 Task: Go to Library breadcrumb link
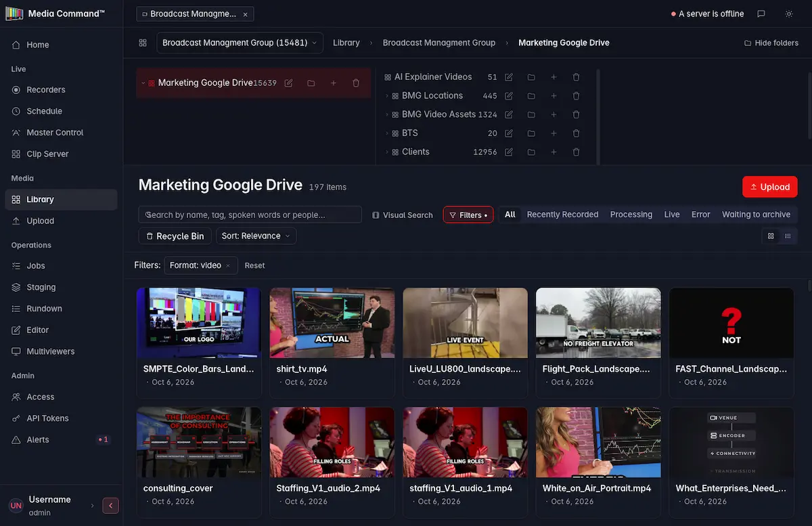tap(346, 43)
